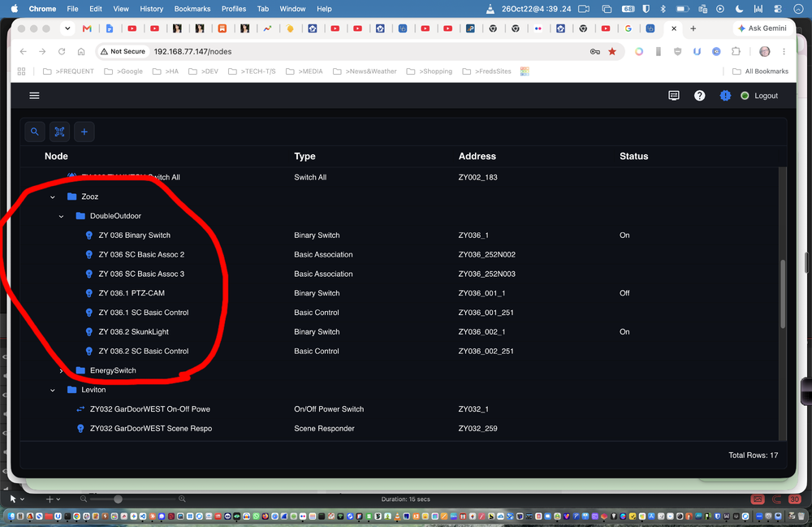The height and width of the screenshot is (527, 812).
Task: Click the password key icon in the address bar
Action: [x=595, y=51]
